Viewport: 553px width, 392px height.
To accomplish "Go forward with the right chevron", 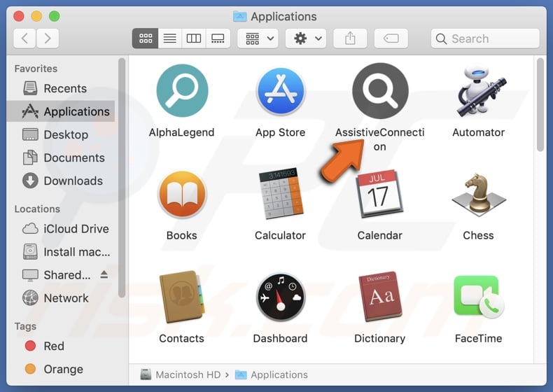I will pyautogui.click(x=48, y=38).
